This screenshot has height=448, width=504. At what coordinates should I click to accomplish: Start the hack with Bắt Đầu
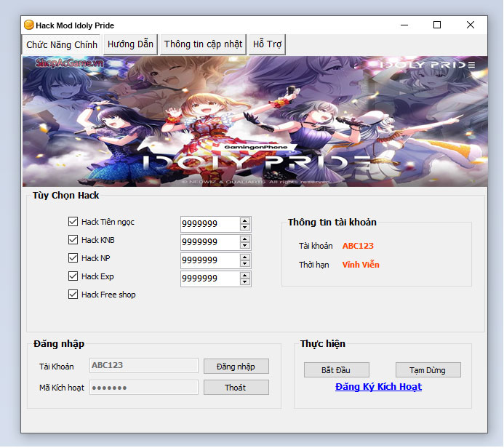coord(336,370)
